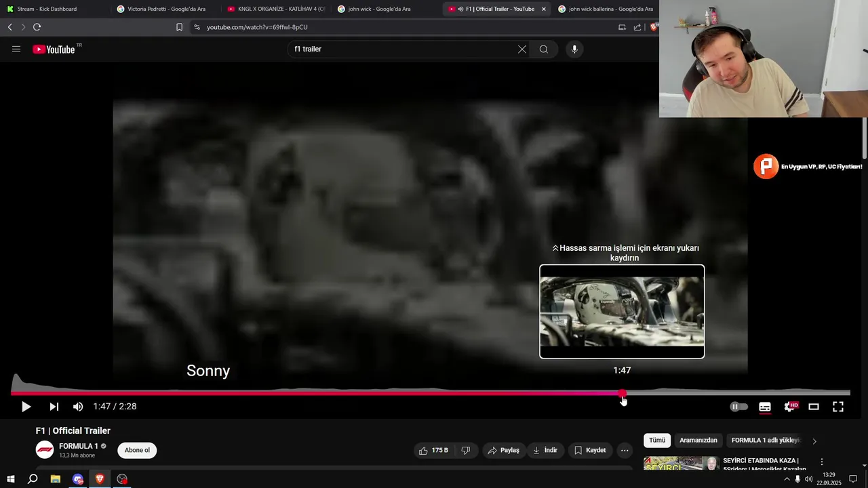The image size is (868, 488).
Task: Enter fullscreen mode
Action: [838, 407]
